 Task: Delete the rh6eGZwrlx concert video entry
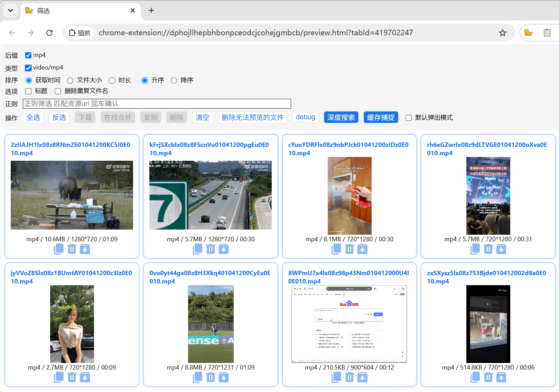488,249
